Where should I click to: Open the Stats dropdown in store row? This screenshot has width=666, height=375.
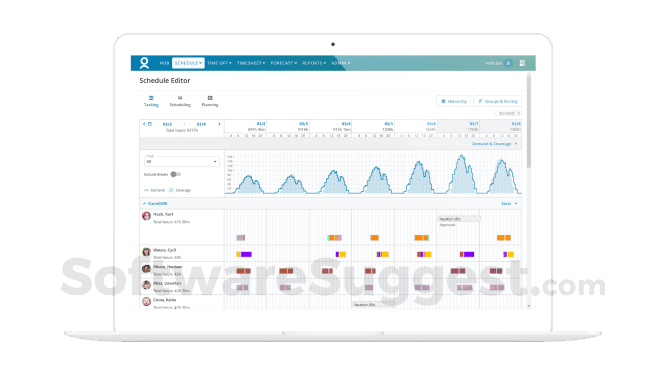tap(509, 203)
